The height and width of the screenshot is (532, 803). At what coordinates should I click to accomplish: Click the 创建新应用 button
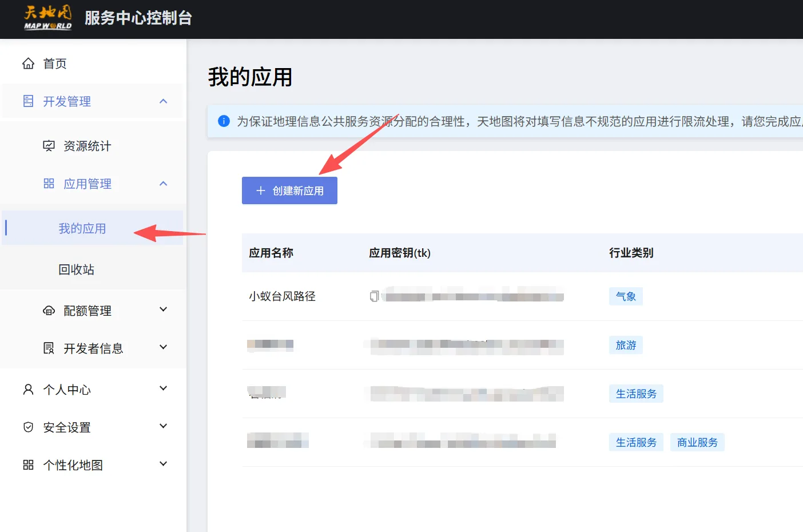coord(289,190)
